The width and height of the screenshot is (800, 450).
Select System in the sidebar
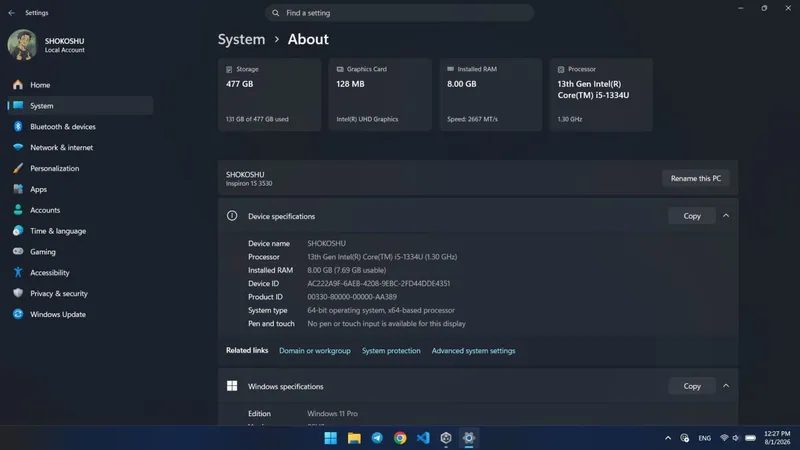pyautogui.click(x=80, y=106)
